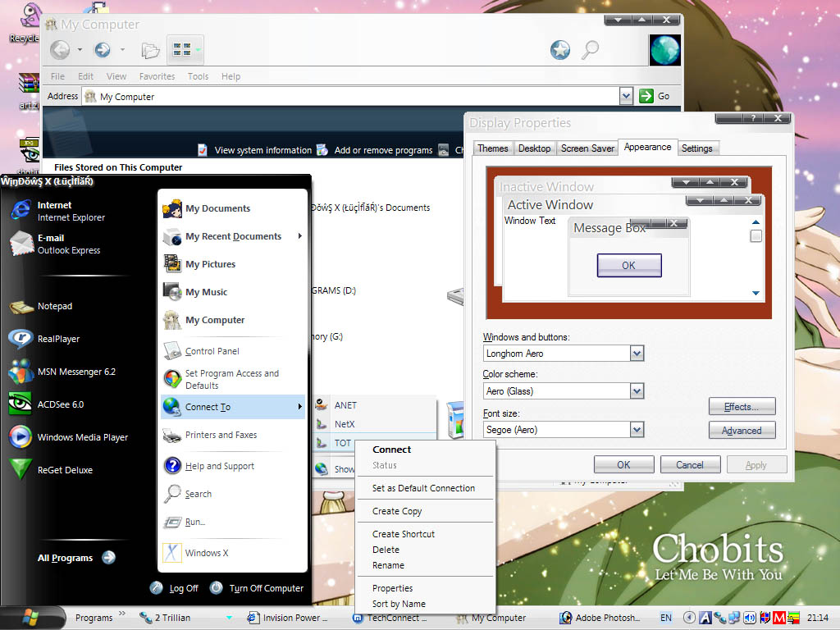Screen dimensions: 840x630
Task: Expand the Font size dropdown
Action: point(637,429)
